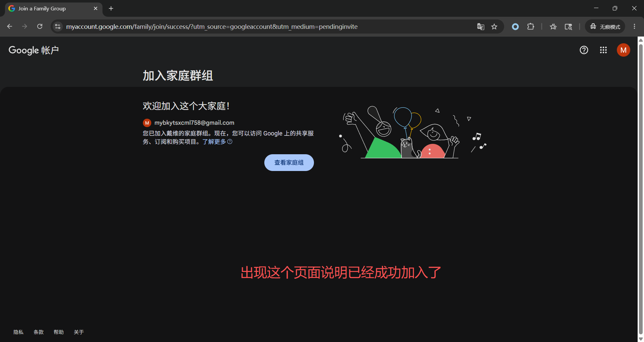Close the browser window

pyautogui.click(x=634, y=8)
